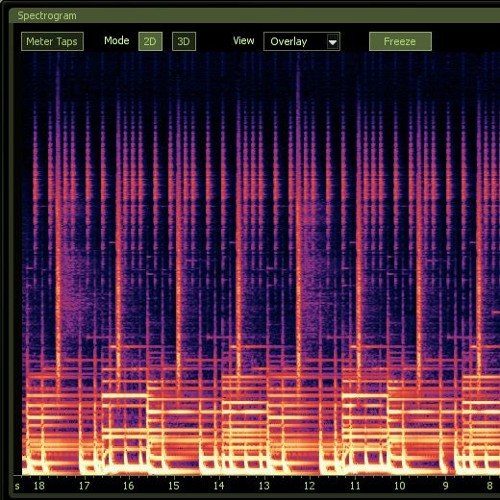Click the 17 seconds mark on time axis
This screenshot has width=500, height=500.
pos(84,486)
